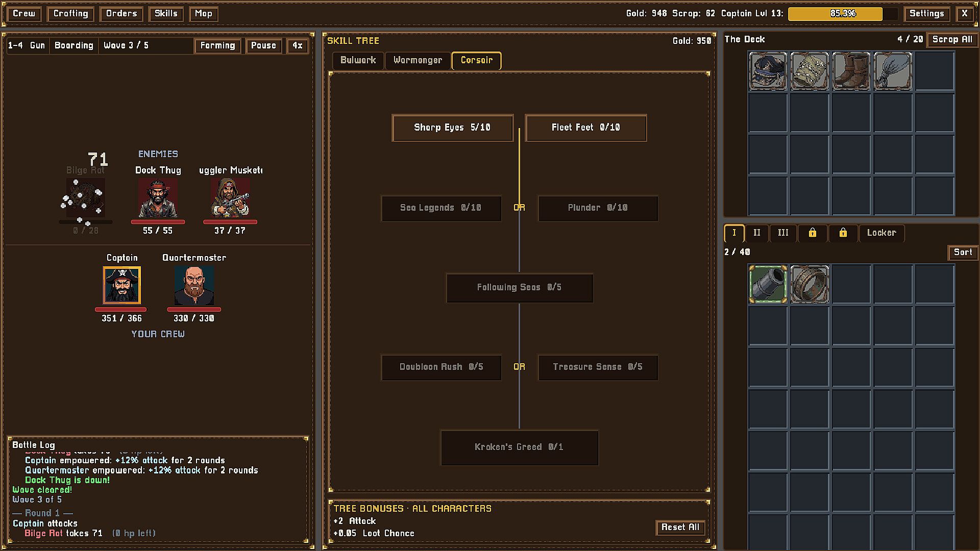980x551 pixels.
Task: Reset all skill points
Action: tap(680, 528)
